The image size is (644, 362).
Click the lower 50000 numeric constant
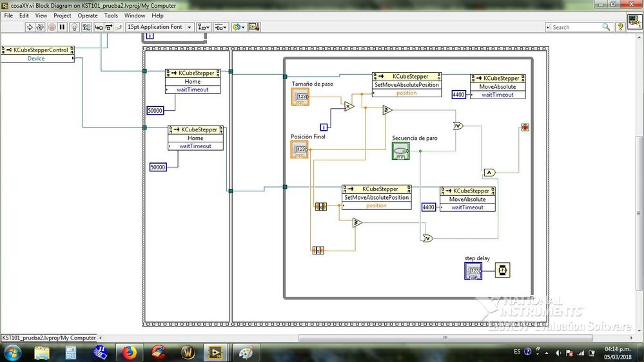pos(158,167)
